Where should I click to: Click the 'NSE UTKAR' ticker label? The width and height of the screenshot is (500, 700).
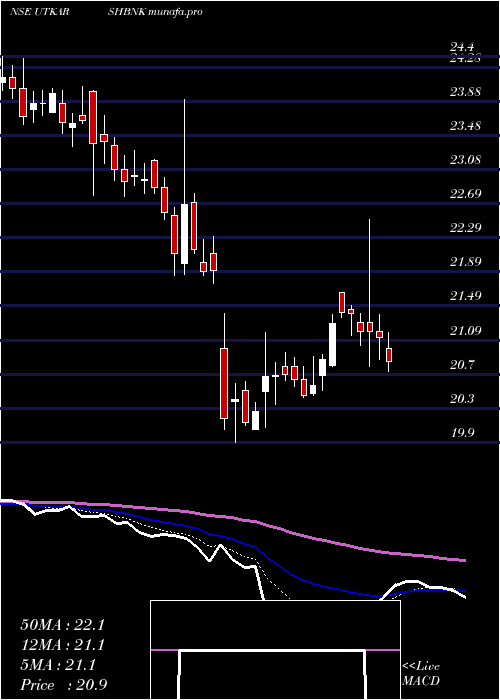point(39,12)
